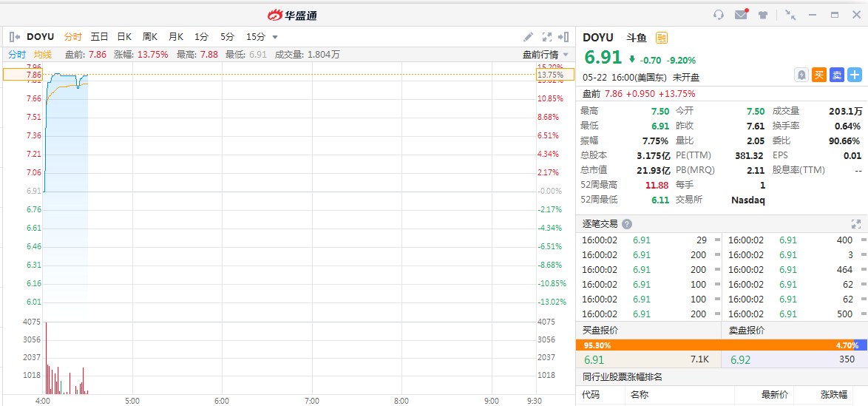Image resolution: width=868 pixels, height=406 pixels.
Task: Open more chart periods dropdown arrow
Action: (275, 37)
